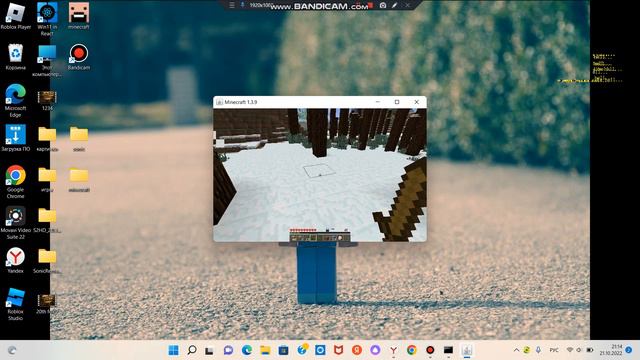
Task: Open the Bandicam overlay hamburger menu
Action: pos(232,5)
